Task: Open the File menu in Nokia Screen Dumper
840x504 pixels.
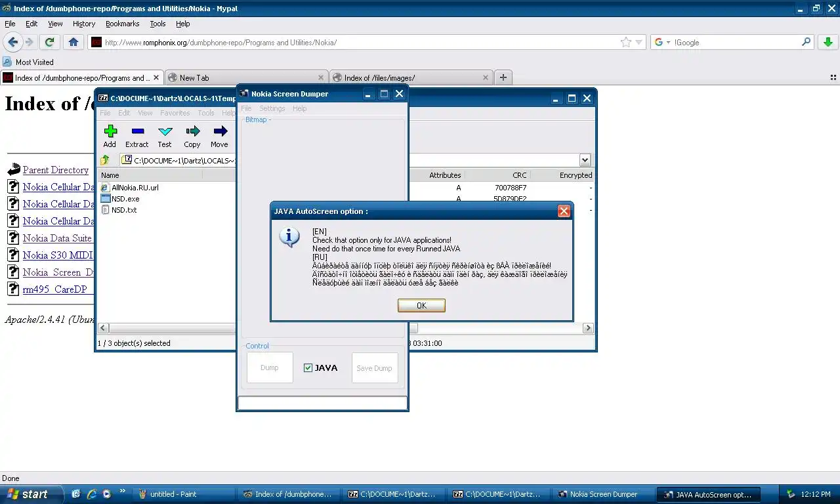Action: coord(246,108)
